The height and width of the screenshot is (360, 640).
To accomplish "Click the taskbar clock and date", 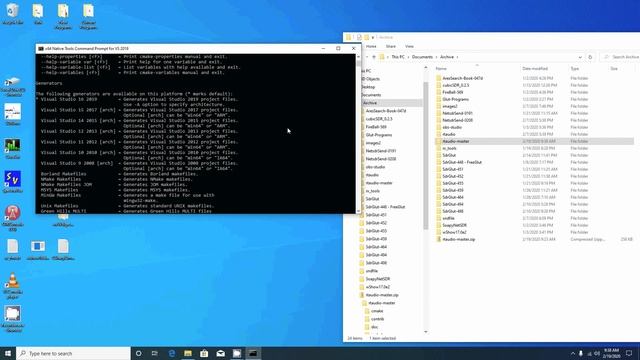I will pyautogui.click(x=611, y=353).
